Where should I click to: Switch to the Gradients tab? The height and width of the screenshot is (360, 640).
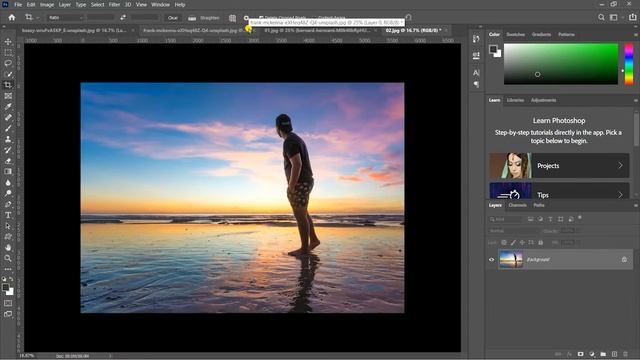tap(541, 34)
